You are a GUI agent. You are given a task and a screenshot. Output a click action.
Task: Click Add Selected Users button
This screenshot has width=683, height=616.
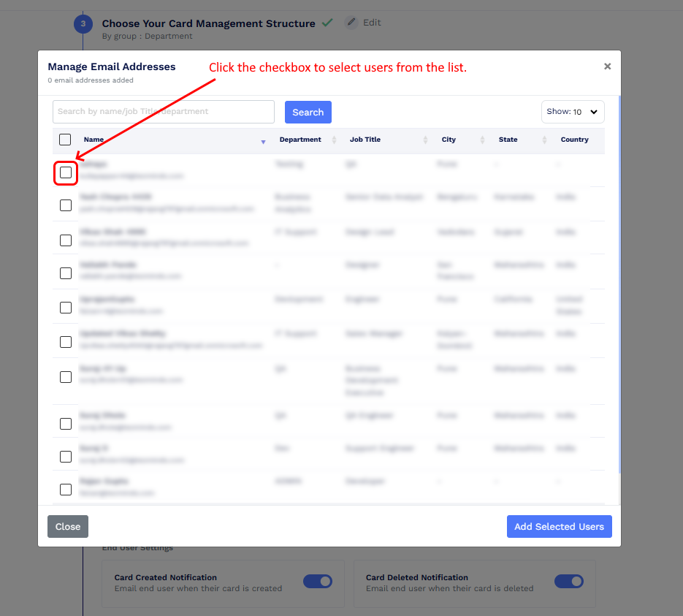point(560,526)
